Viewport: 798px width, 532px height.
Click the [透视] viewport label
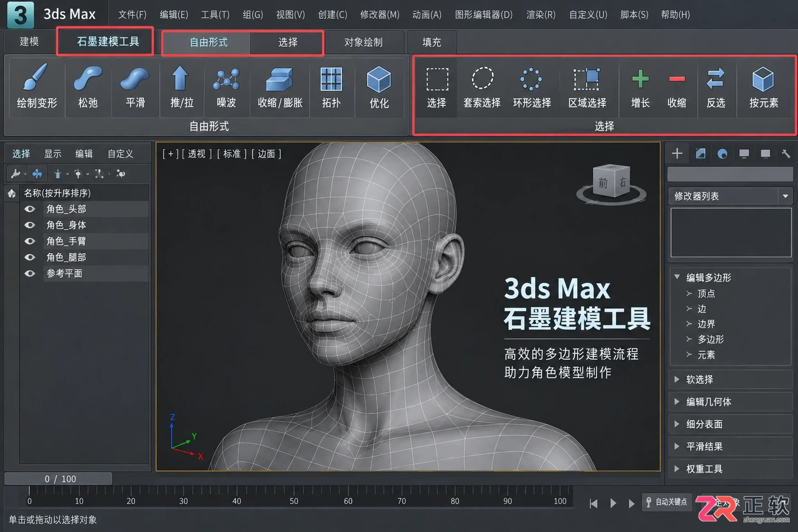coord(197,154)
